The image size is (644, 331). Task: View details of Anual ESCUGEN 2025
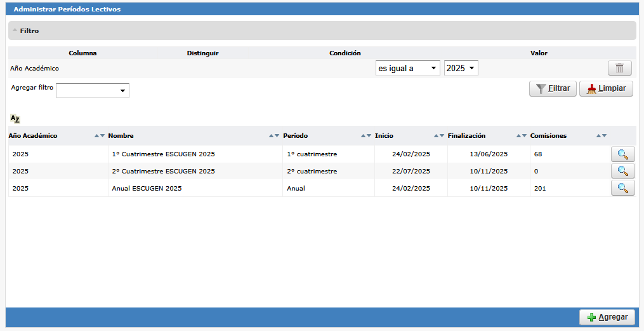622,188
